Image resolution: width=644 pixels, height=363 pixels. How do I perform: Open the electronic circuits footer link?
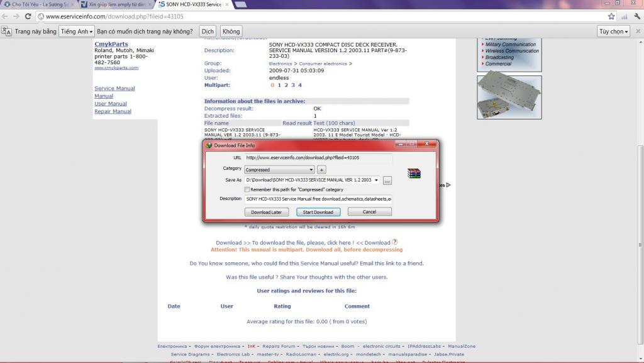pos(382,346)
